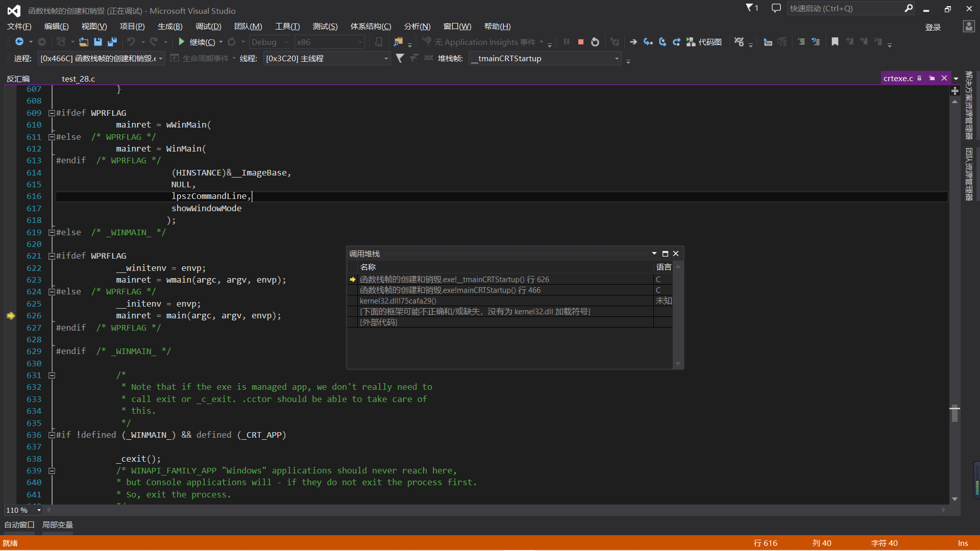Click the Step Into icon
Screen dimensions: 980x551
pyautogui.click(x=648, y=42)
